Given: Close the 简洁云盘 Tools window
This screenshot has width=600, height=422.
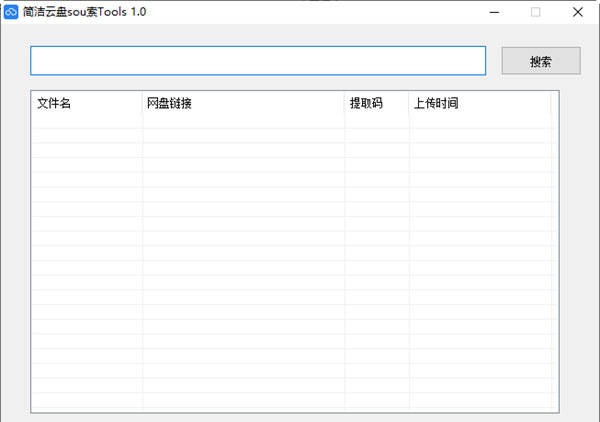Looking at the screenshot, I should [x=577, y=12].
